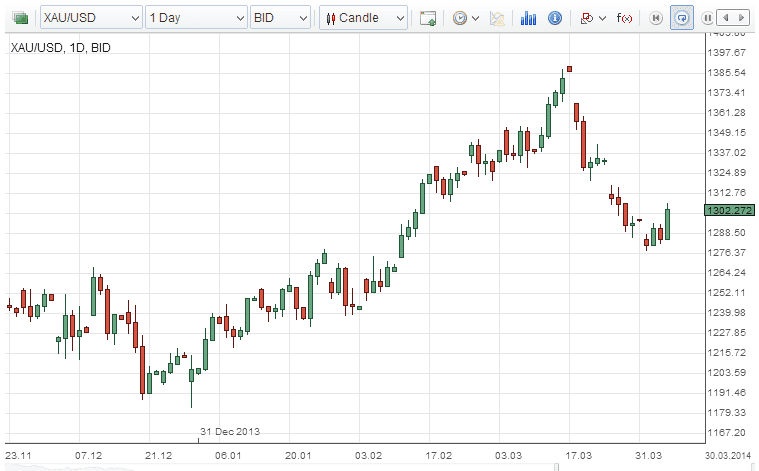Click the 1385.54 price axis label
Screen dimensions: 759x471
point(727,73)
